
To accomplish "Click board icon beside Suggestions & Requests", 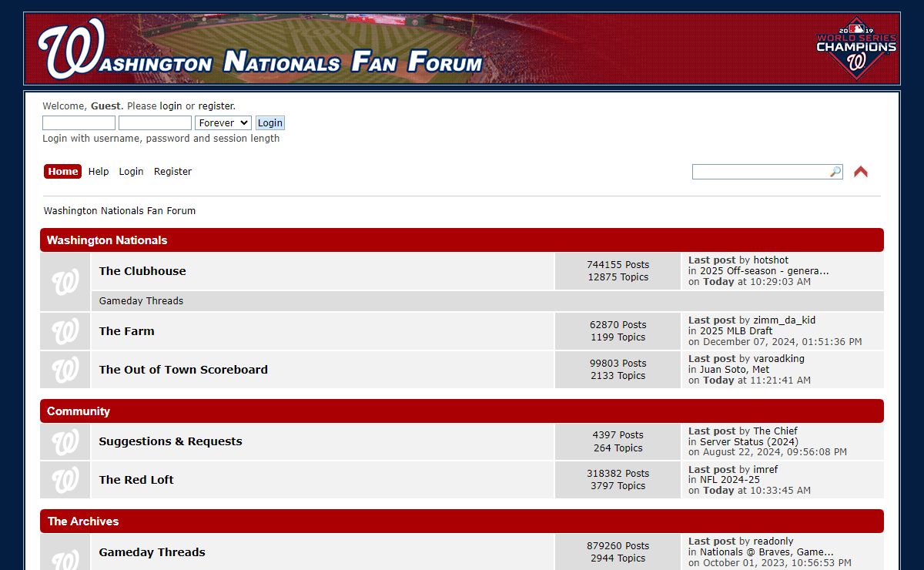I will [x=65, y=441].
